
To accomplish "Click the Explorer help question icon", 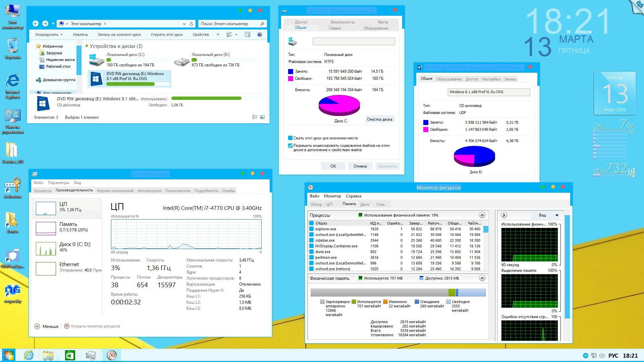I will 259,35.
